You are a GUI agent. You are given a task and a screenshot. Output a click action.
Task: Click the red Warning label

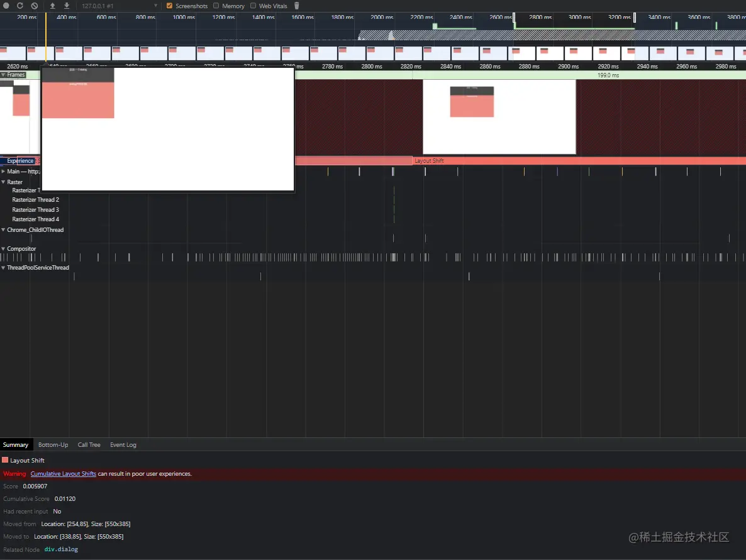(x=14, y=474)
